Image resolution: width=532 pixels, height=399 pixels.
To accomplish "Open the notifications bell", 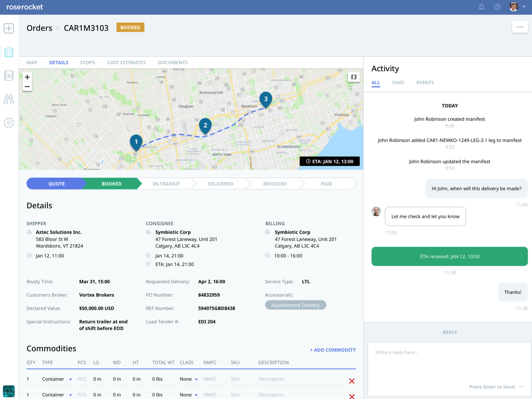I will [x=481, y=7].
